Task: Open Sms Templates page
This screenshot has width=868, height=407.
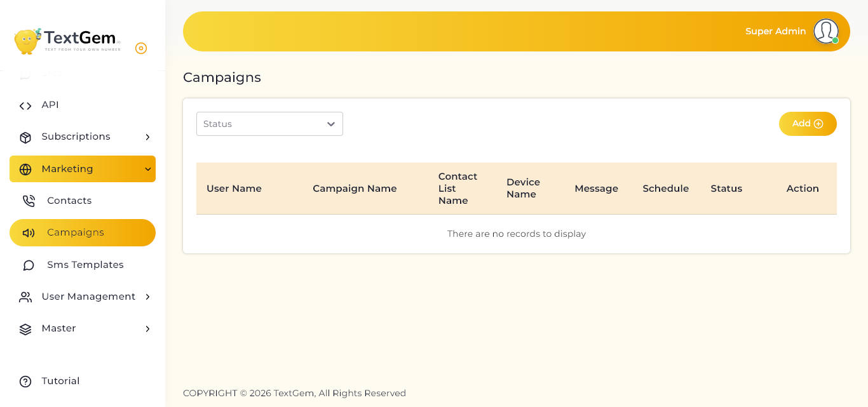Action: (x=83, y=265)
